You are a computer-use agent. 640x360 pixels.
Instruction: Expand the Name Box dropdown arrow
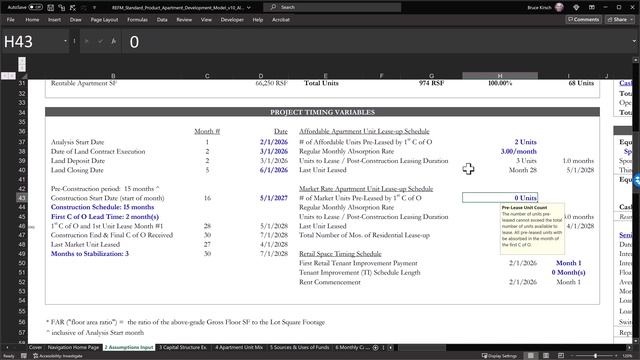click(65, 41)
